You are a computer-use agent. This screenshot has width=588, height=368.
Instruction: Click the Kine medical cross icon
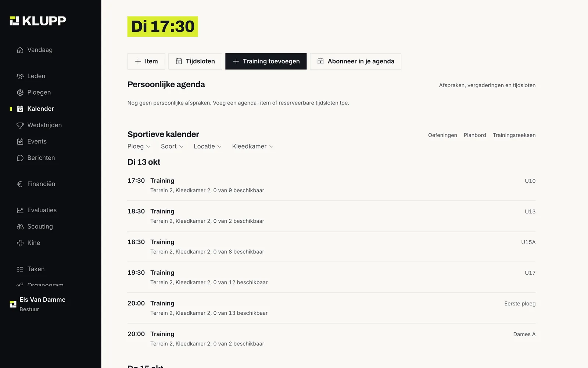pyautogui.click(x=20, y=243)
